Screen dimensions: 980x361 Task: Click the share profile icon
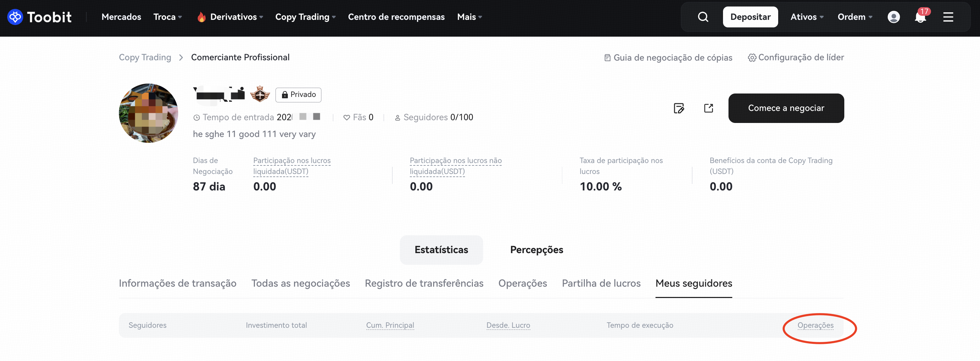pyautogui.click(x=708, y=109)
